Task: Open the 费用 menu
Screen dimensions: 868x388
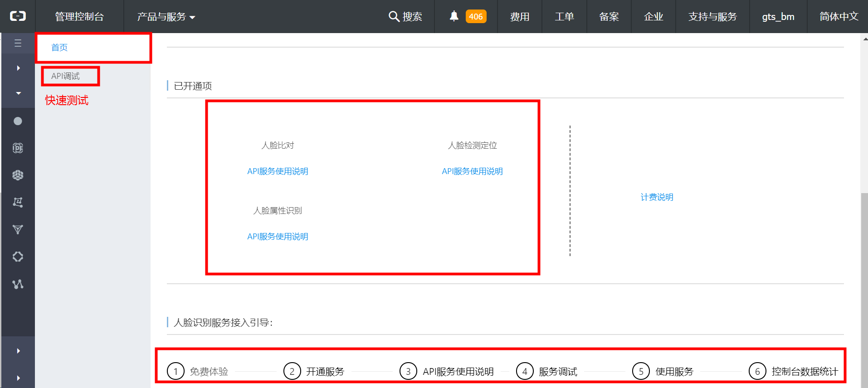Action: tap(520, 17)
